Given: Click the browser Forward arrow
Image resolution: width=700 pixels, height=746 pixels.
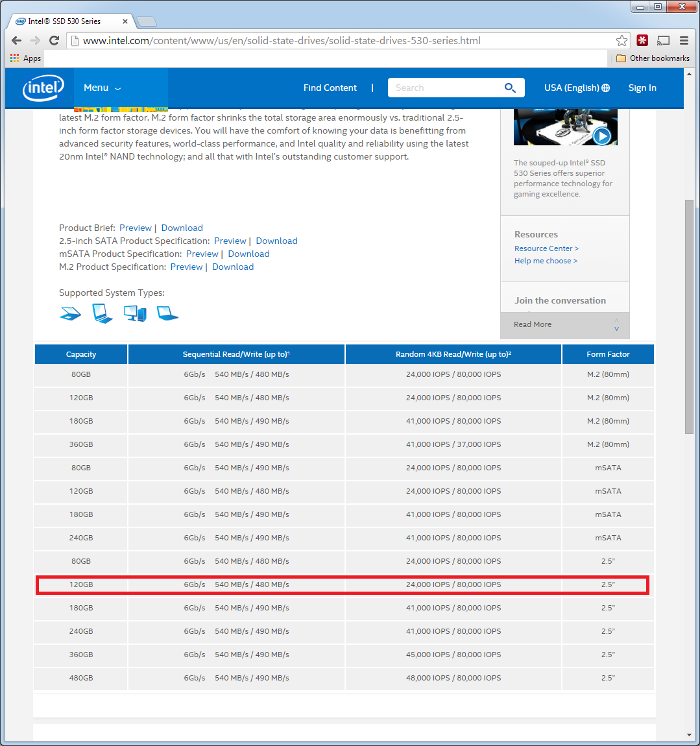Looking at the screenshot, I should coord(35,41).
